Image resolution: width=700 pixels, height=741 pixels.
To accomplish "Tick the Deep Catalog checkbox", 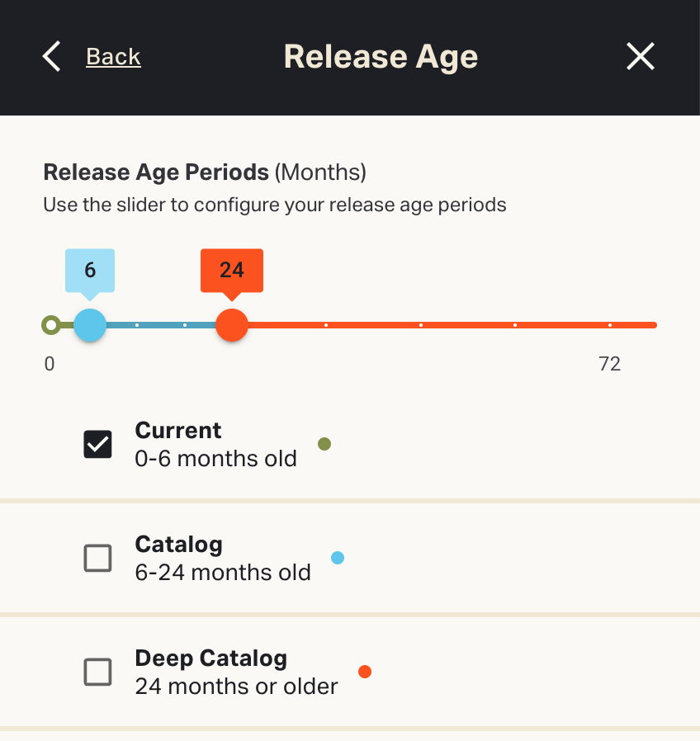I will click(x=98, y=673).
